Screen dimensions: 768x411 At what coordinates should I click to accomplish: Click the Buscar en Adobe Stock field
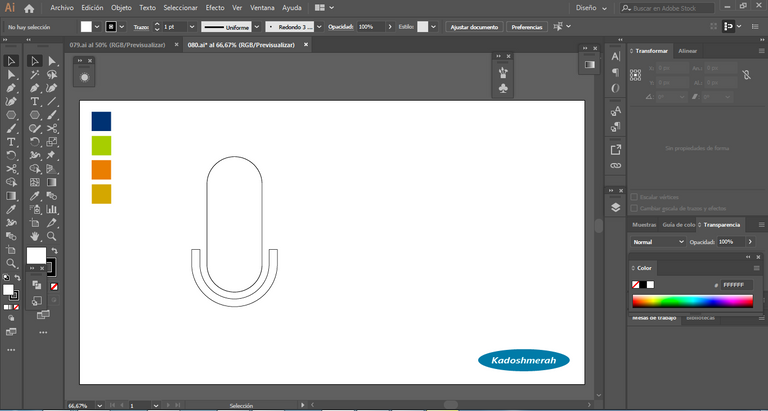coord(667,8)
